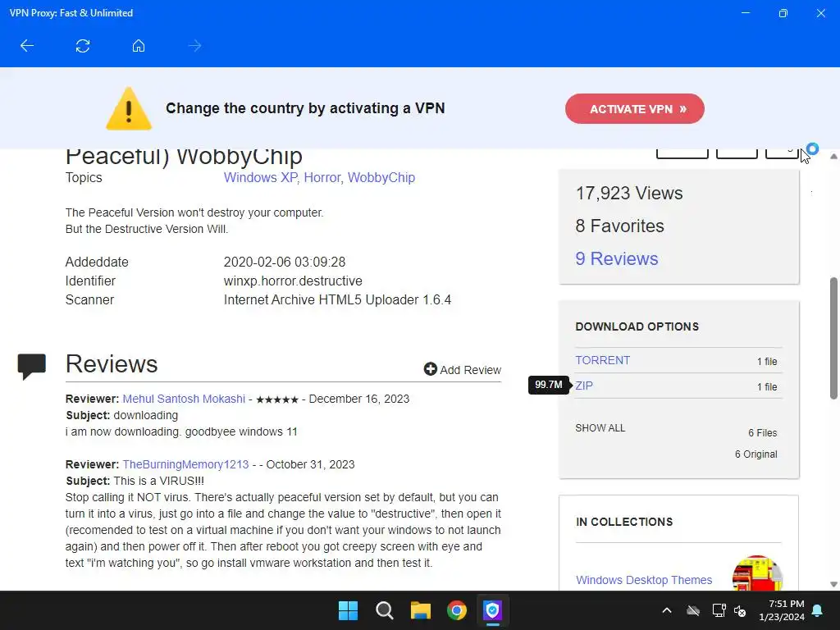Jump to 9 Reviews link

[617, 258]
